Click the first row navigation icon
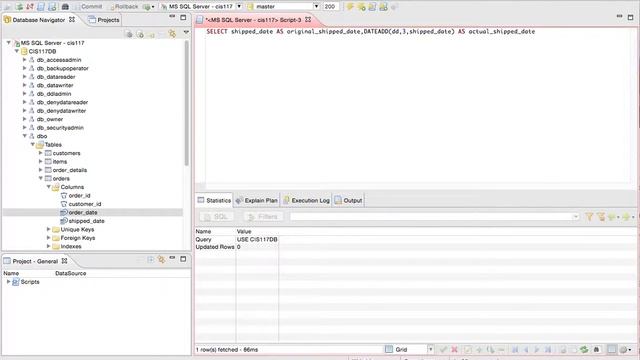This screenshot has width=640, height=360. [x=515, y=349]
